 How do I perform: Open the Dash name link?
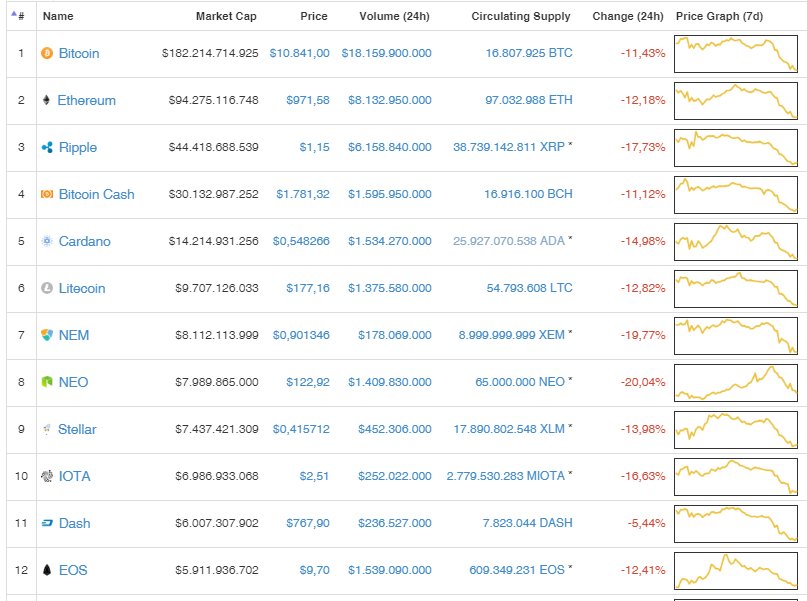[x=74, y=523]
